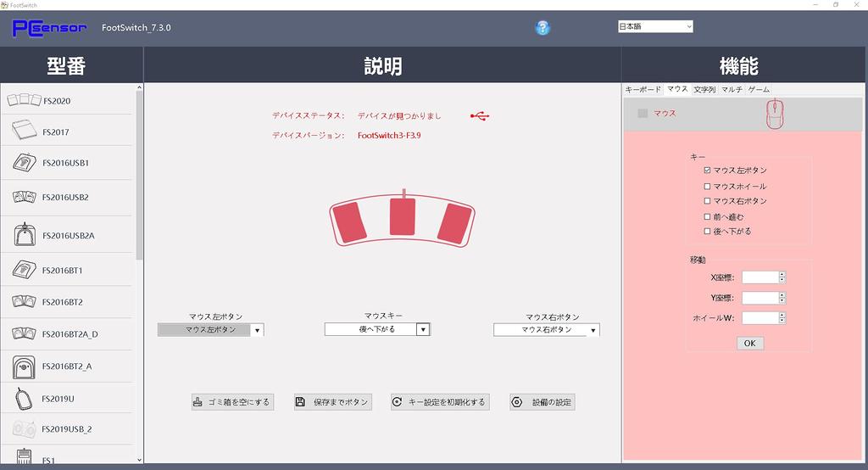Viewport: 868px width, 470px height.
Task: Pick the FS2019U device icon
Action: [24, 397]
